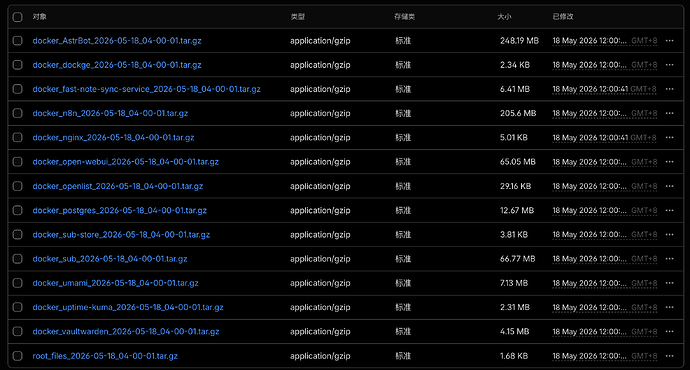Tick the docker_nginx file checkbox

18,137
